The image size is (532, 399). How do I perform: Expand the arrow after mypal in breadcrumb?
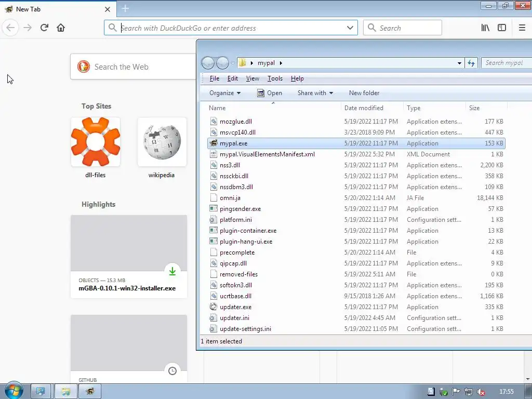click(281, 63)
